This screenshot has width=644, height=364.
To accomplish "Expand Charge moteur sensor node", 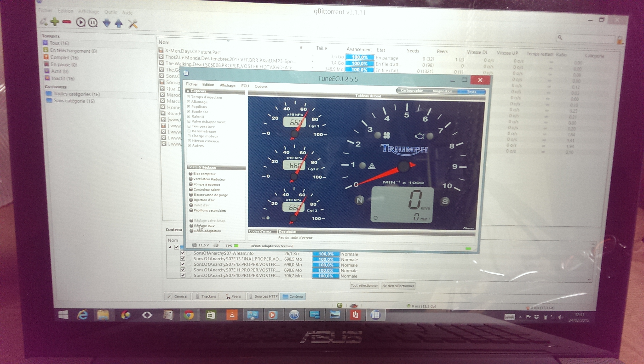I will (x=189, y=136).
